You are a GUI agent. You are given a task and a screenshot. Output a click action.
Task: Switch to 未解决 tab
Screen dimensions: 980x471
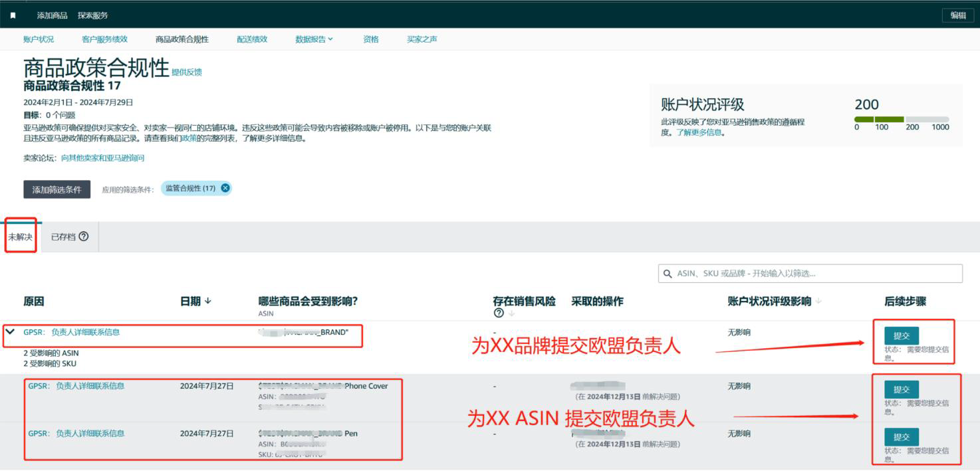21,236
